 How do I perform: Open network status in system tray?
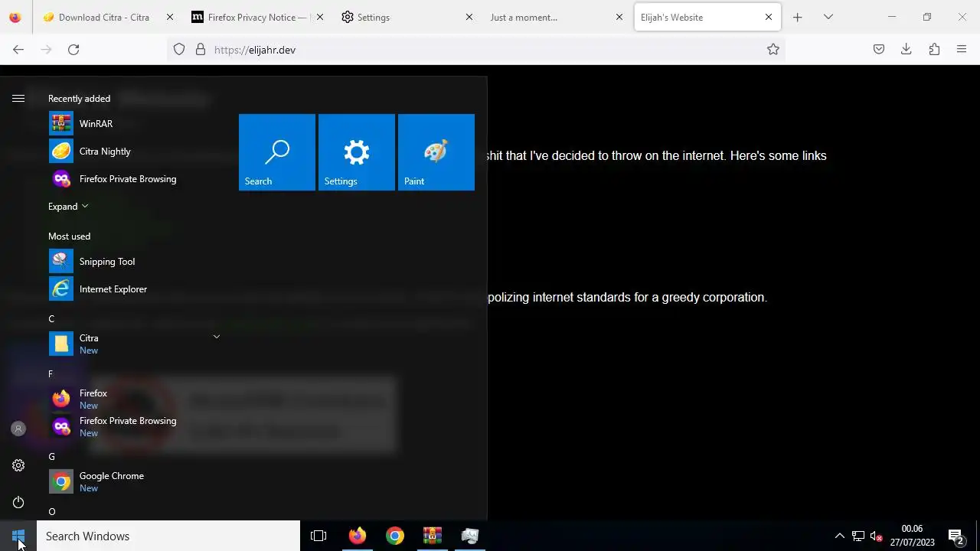coord(858,536)
